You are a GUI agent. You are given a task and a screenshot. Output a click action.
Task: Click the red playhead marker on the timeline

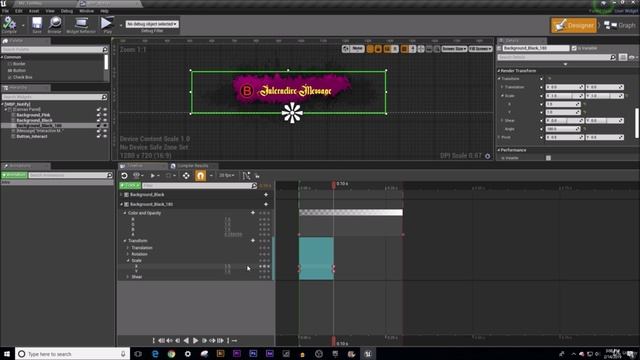coord(333,184)
